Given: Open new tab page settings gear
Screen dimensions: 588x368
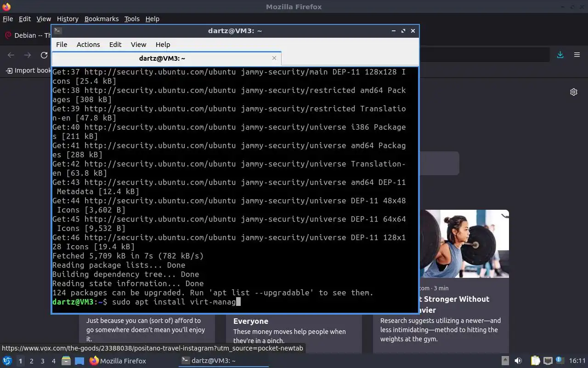Looking at the screenshot, I should click(574, 92).
